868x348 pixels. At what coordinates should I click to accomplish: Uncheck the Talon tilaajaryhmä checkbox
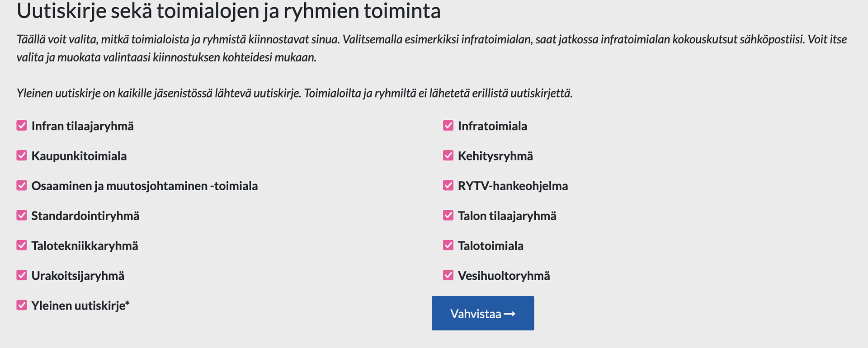pos(448,215)
